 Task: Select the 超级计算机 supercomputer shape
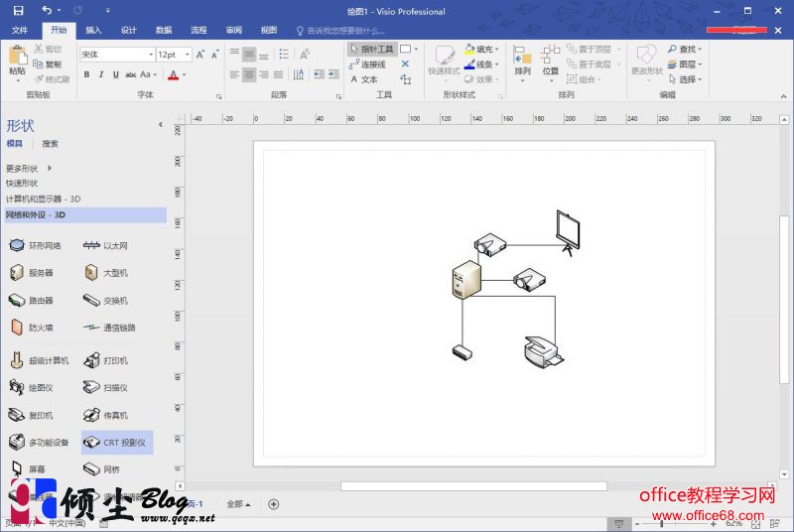[x=39, y=360]
